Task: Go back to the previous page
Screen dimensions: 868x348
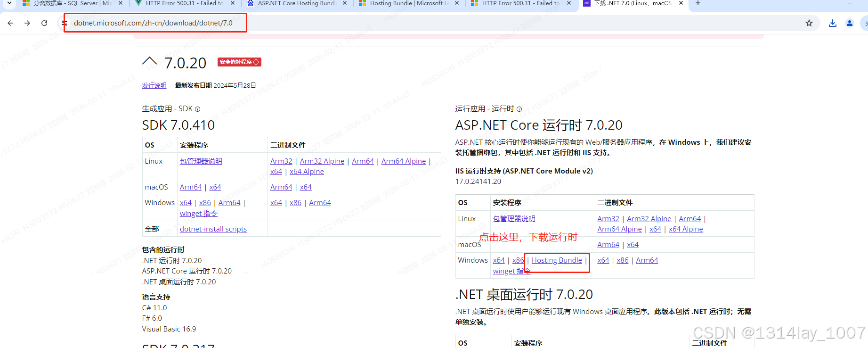Action: point(10,23)
